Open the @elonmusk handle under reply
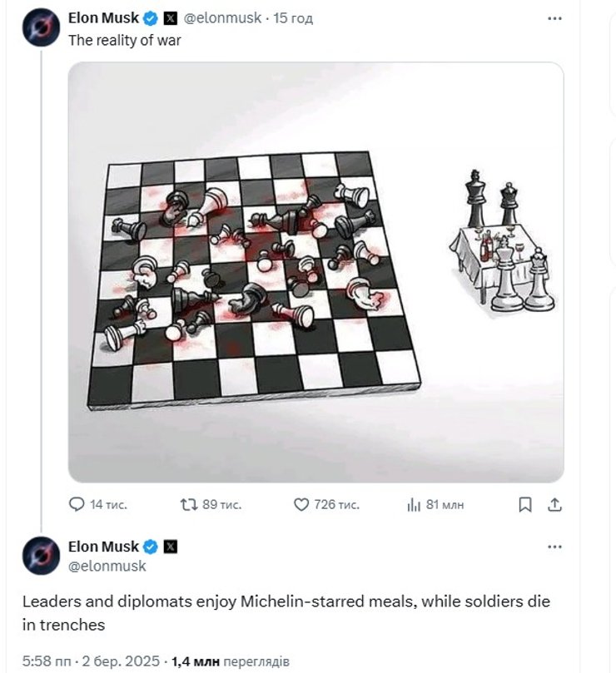Screen dimensions: 616x673 pyautogui.click(x=107, y=566)
